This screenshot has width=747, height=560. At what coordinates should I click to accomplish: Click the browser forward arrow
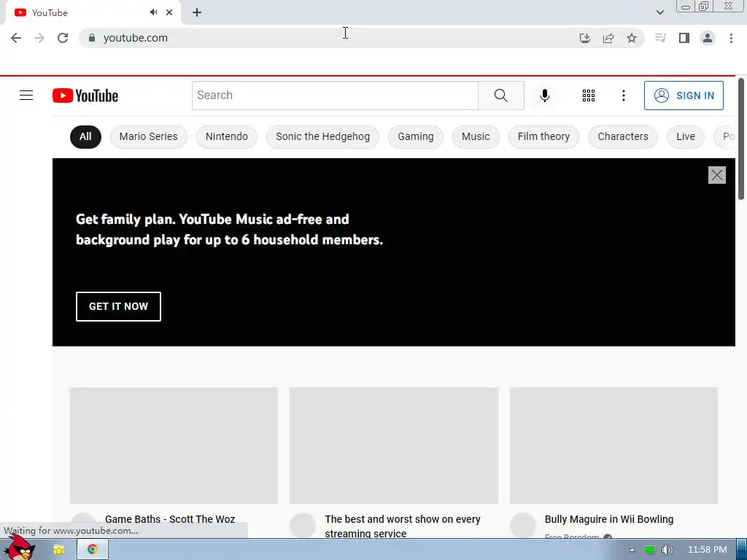[x=39, y=38]
